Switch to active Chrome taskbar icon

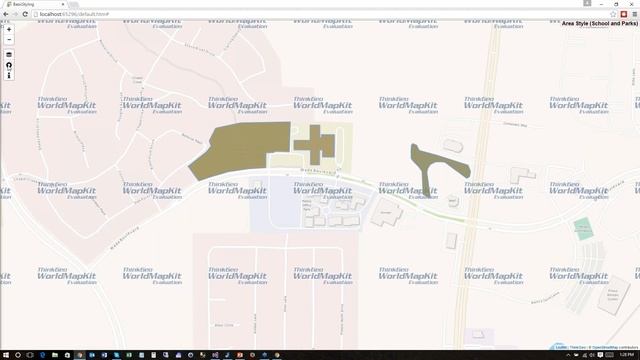coord(80,355)
